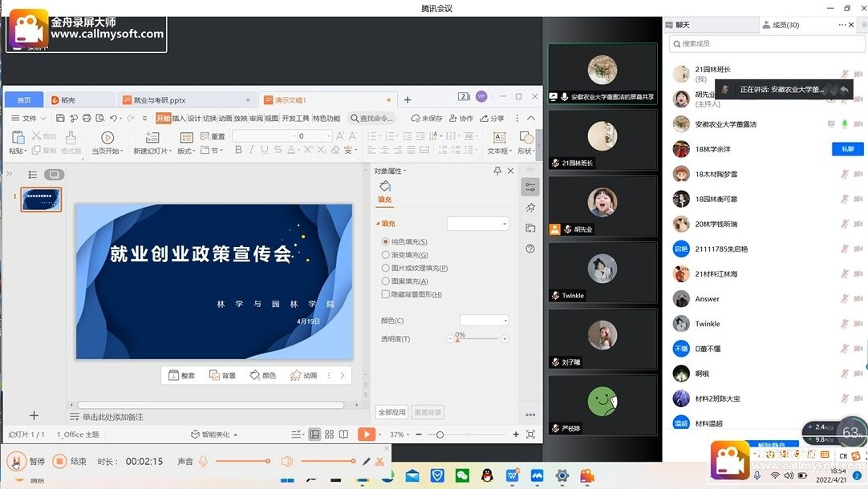The height and width of the screenshot is (489, 868).
Task: Click the 私聊 button for 18林学余洋
Action: click(x=847, y=149)
